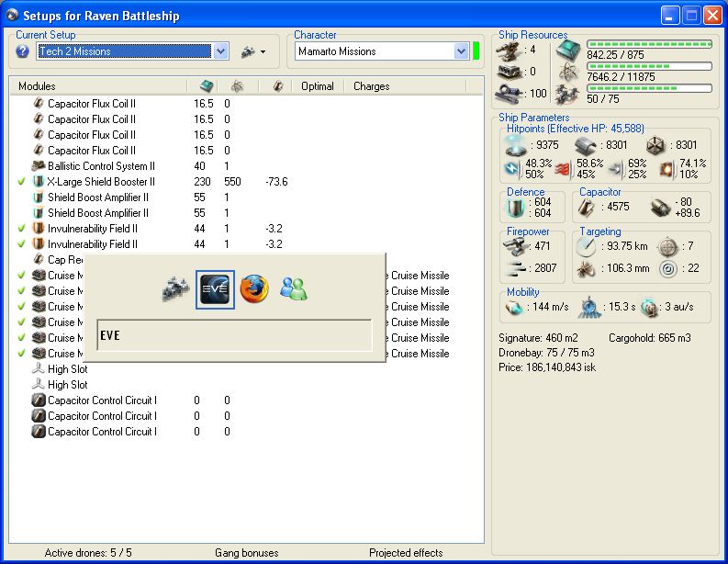Click the CPU resource icon

tap(569, 50)
